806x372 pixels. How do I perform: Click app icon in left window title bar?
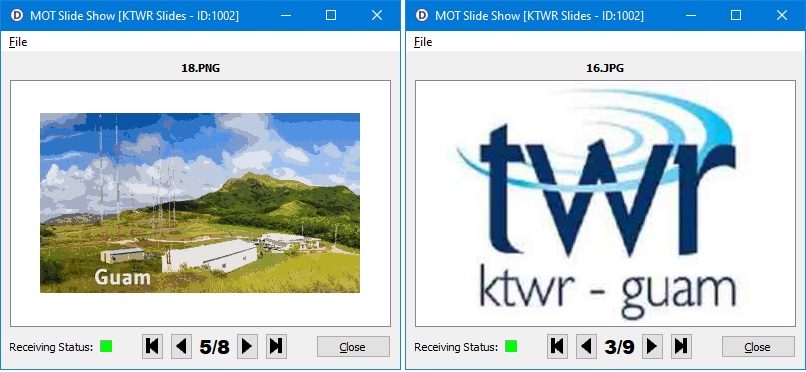(x=16, y=15)
